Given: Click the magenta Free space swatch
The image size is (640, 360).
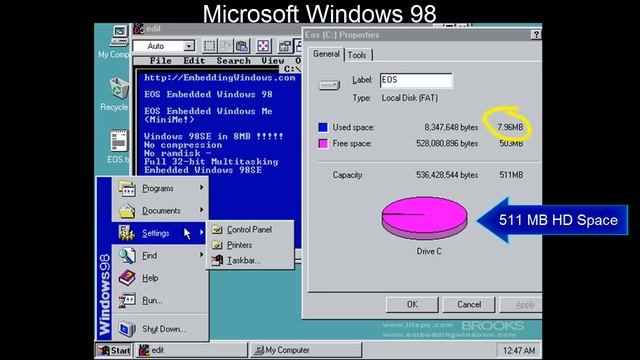Looking at the screenshot, I should tap(323, 144).
